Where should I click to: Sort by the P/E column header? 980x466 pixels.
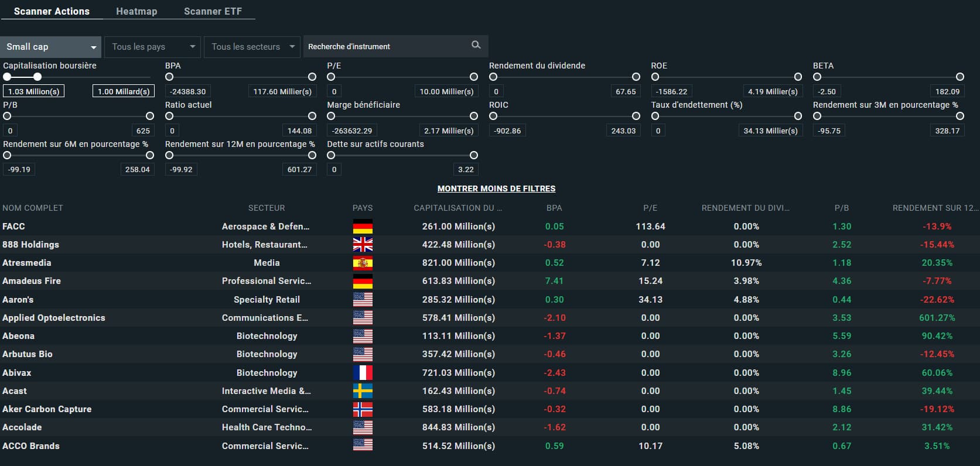pos(650,208)
